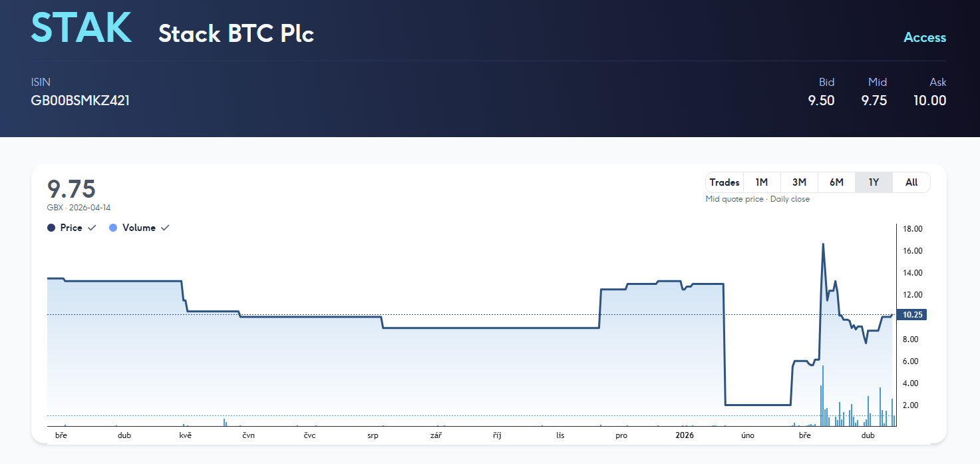
Task: Click the 'úno' month axis label
Action: (748, 435)
